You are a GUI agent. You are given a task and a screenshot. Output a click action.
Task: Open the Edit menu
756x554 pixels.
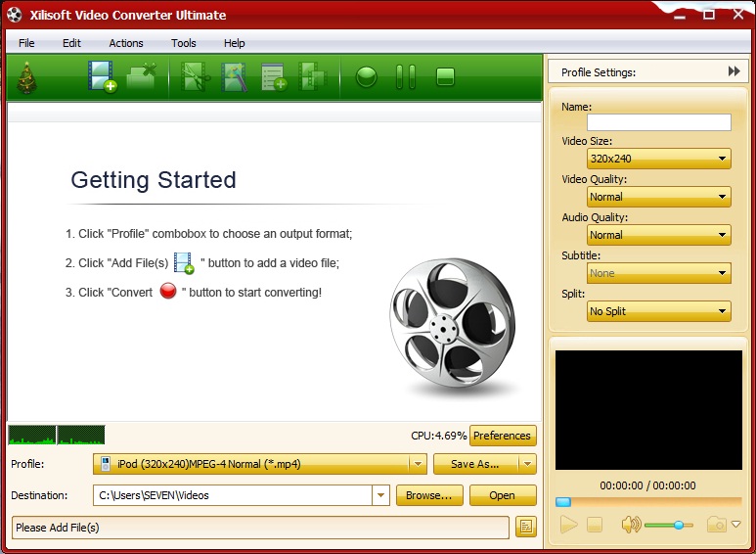71,43
